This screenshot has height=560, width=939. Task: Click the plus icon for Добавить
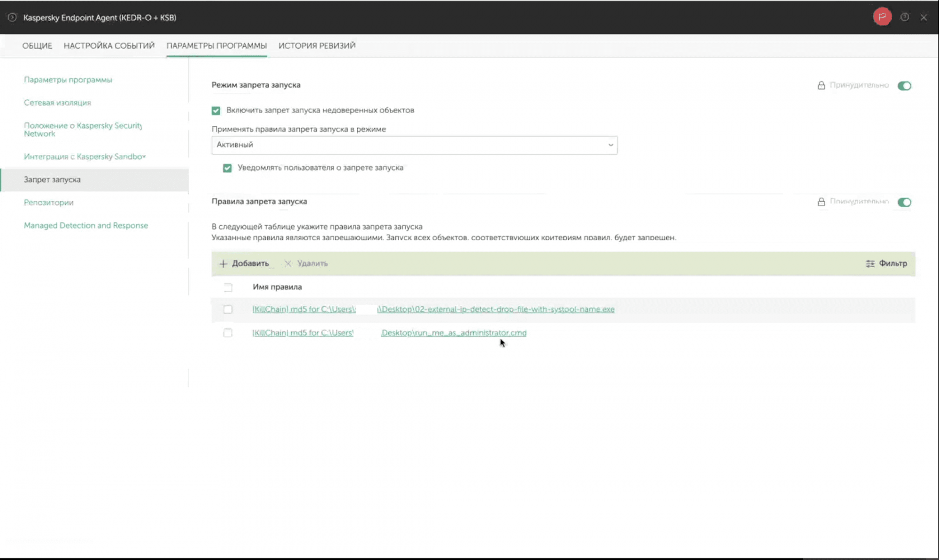coord(223,264)
